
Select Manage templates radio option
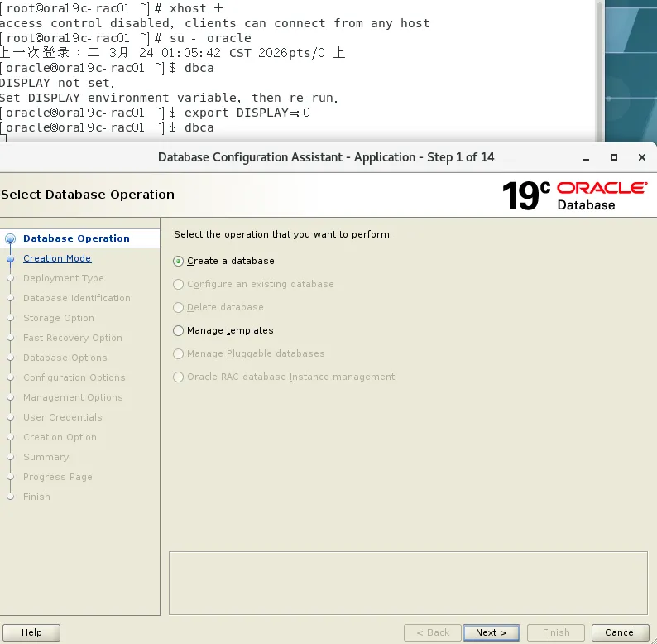pos(178,331)
